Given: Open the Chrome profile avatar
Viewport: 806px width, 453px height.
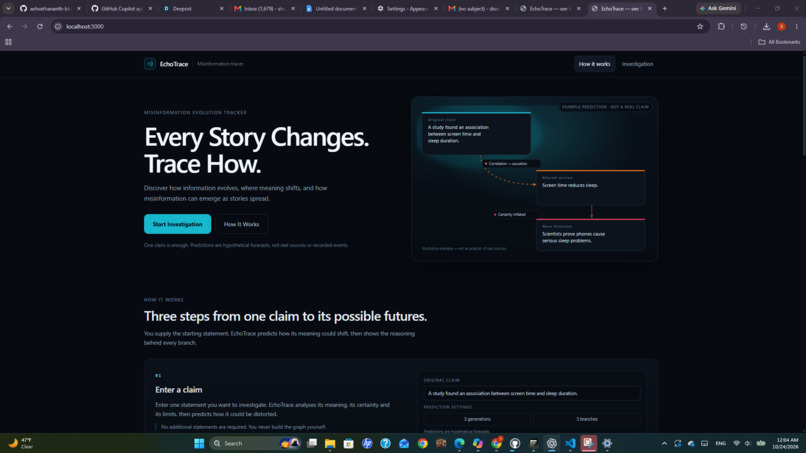Looking at the screenshot, I should point(781,26).
